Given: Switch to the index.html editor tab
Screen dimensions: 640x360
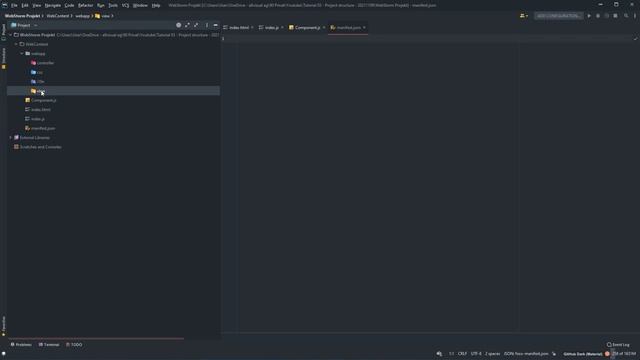Looking at the screenshot, I should pos(238,27).
